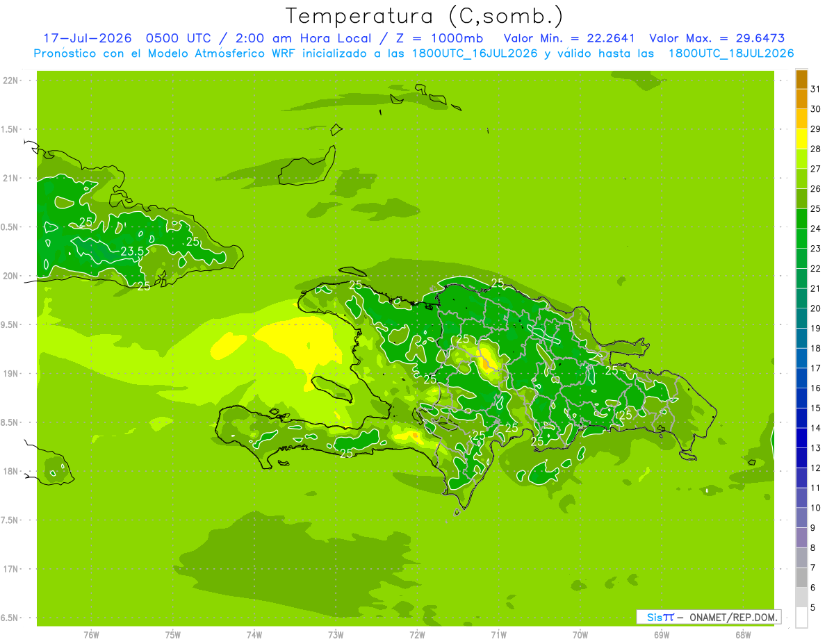Select the blue swatch between 16 and 17
Image resolution: width=834 pixels, height=644 pixels.
pos(801,378)
